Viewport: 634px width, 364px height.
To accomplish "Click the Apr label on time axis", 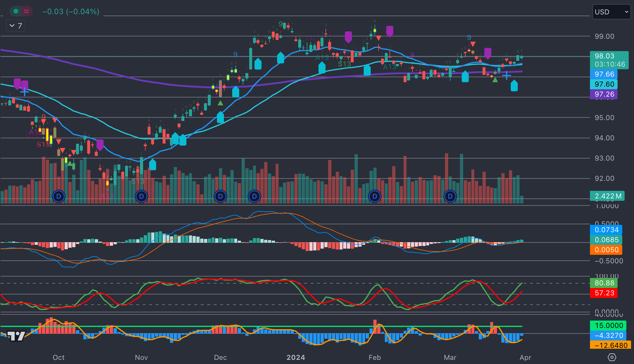I will [525, 358].
